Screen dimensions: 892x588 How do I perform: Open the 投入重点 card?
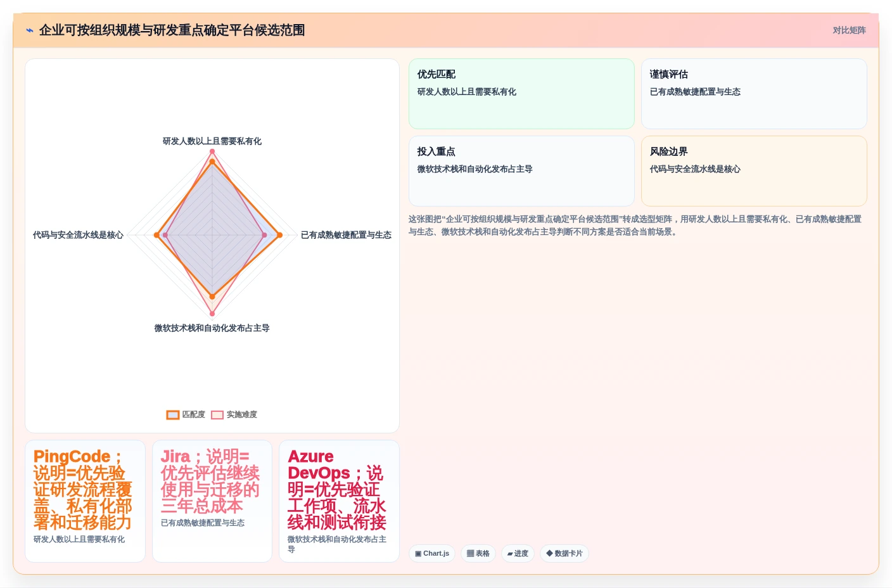[x=521, y=171]
